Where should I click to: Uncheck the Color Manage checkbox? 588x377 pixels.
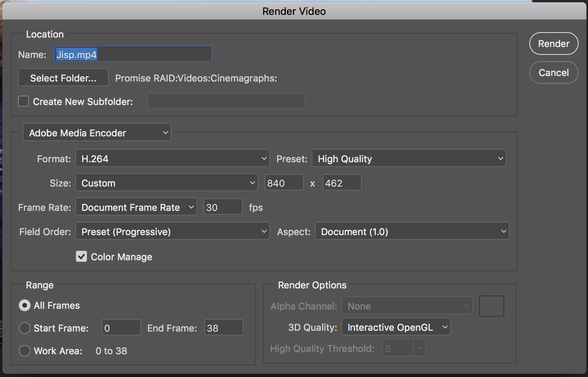[x=81, y=257]
